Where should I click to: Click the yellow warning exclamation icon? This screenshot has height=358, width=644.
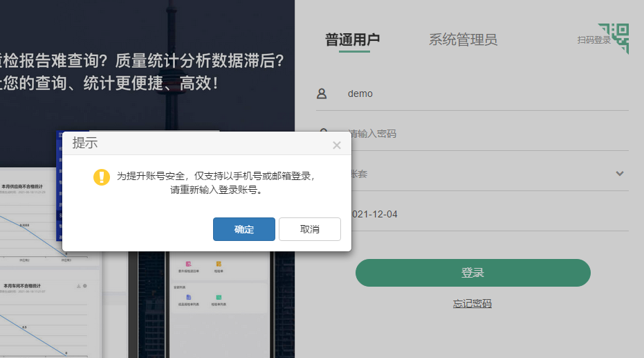tap(102, 177)
